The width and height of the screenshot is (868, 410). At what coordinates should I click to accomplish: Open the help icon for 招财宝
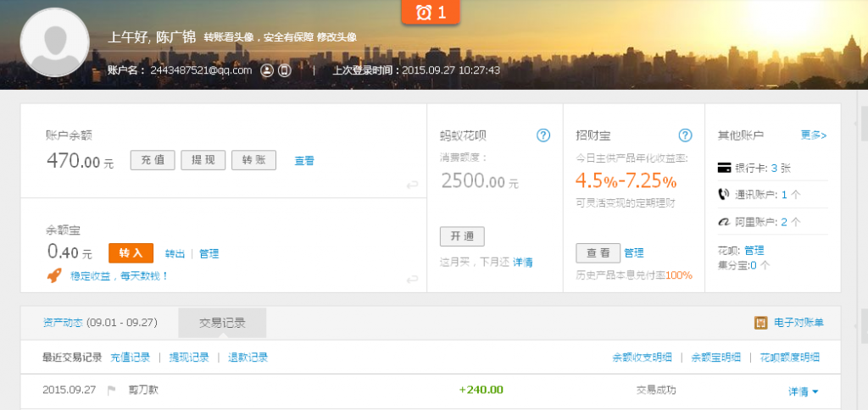685,136
